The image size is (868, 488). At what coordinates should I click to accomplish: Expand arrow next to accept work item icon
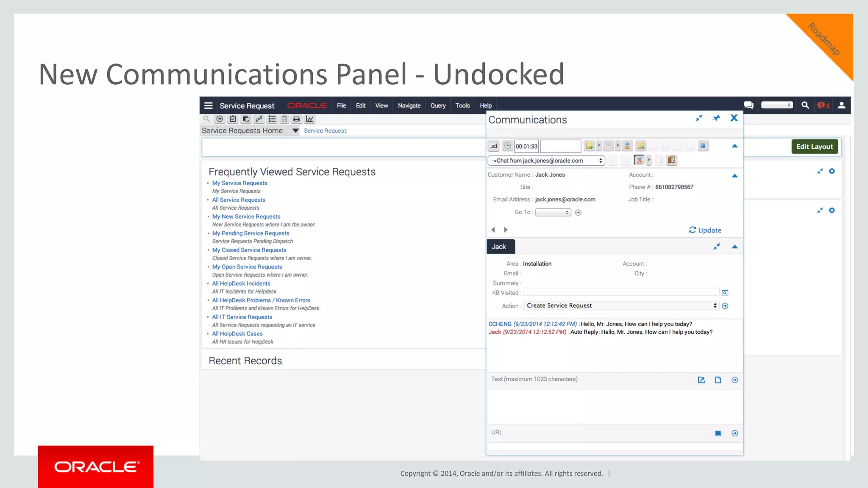click(x=599, y=146)
